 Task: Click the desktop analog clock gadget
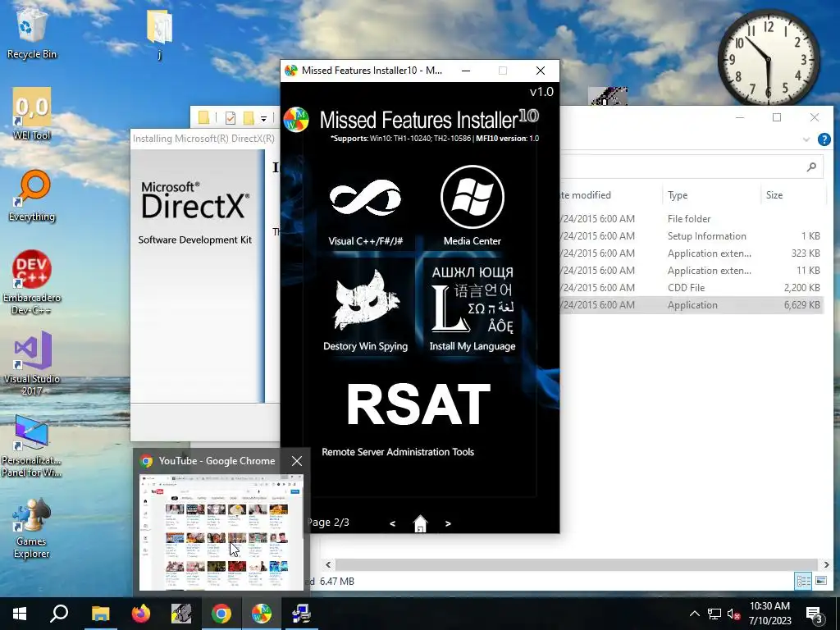(x=768, y=58)
